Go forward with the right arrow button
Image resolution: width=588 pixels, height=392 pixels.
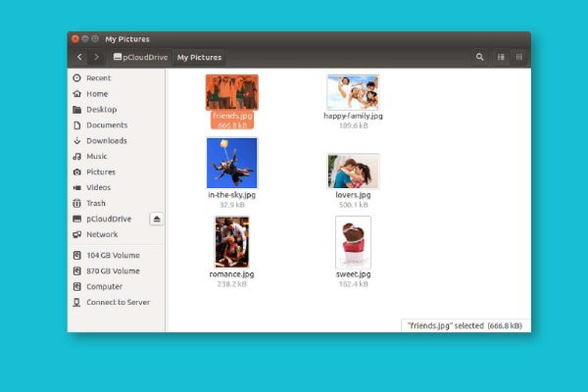[96, 57]
